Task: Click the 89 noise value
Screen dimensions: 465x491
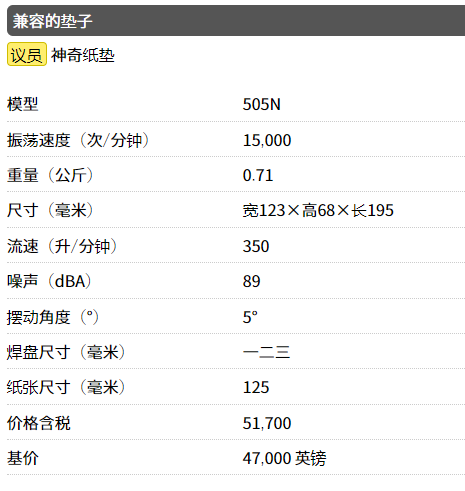Action: coord(252,282)
